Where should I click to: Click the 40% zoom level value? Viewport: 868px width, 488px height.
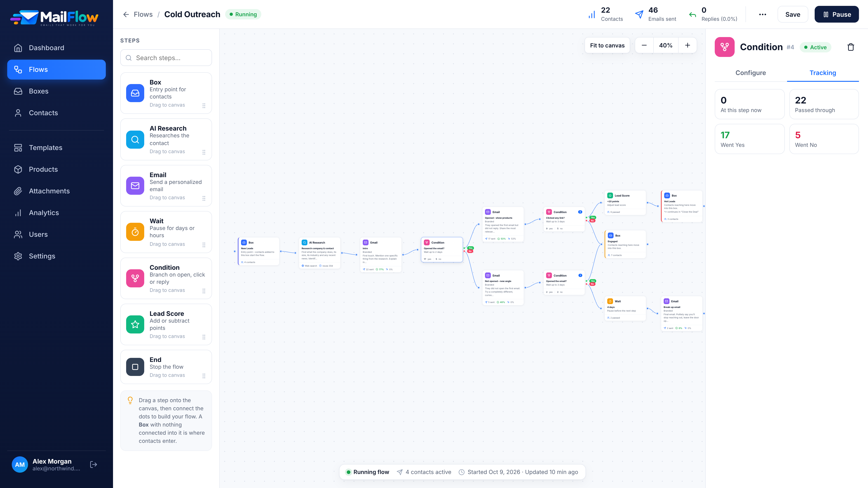[666, 45]
